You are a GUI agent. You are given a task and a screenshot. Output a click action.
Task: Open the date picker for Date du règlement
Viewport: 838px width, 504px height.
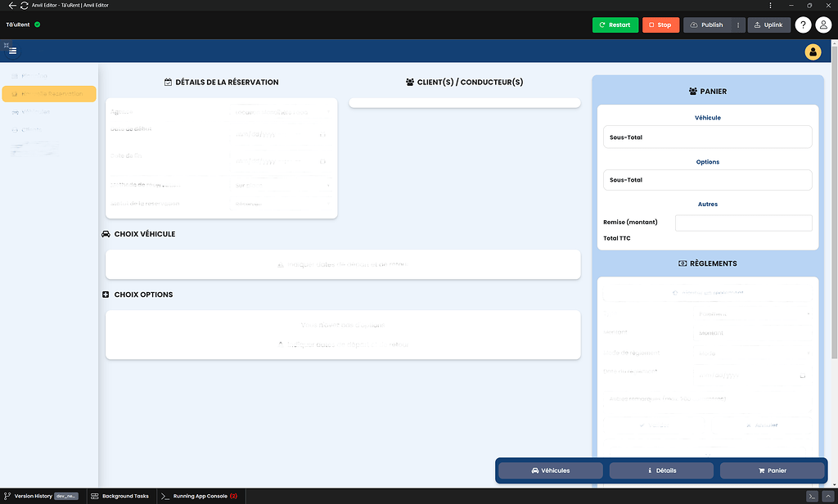tap(803, 376)
